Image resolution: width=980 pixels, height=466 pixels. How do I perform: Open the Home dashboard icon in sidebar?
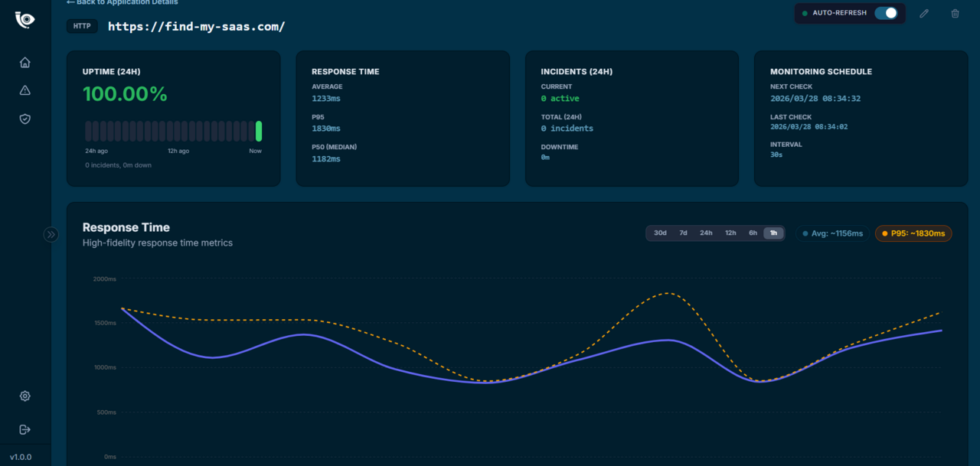(x=25, y=63)
